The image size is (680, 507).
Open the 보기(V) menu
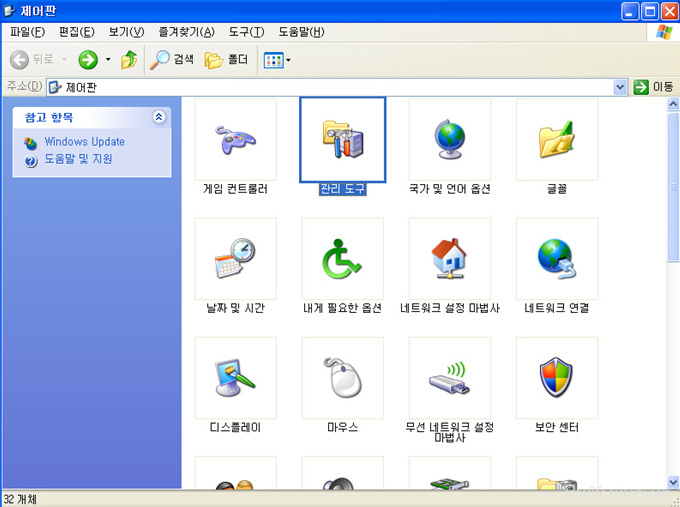tap(126, 32)
